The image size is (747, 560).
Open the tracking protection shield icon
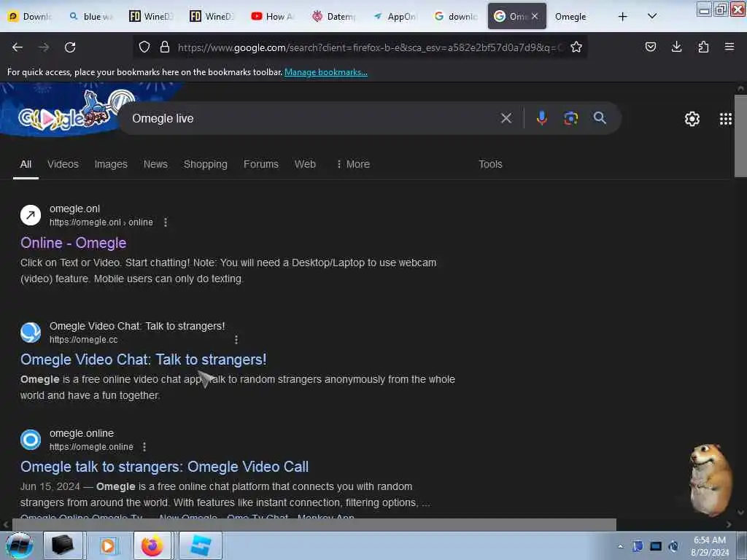[144, 47]
